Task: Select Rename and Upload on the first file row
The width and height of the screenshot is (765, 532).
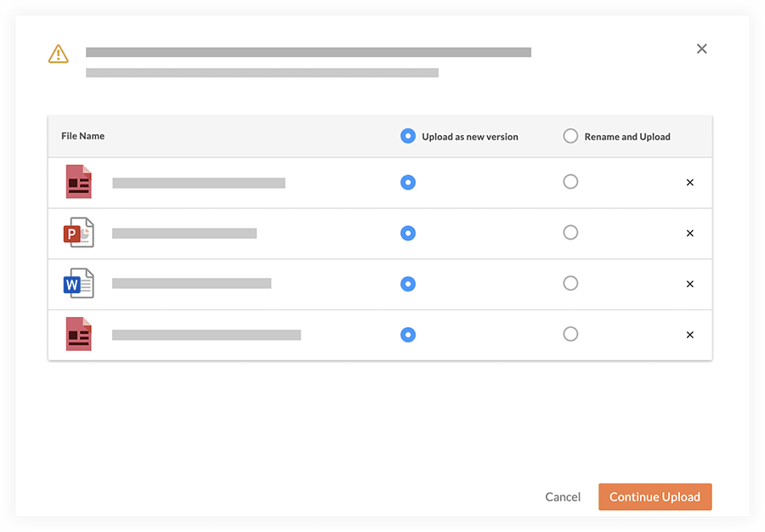Action: [570, 181]
